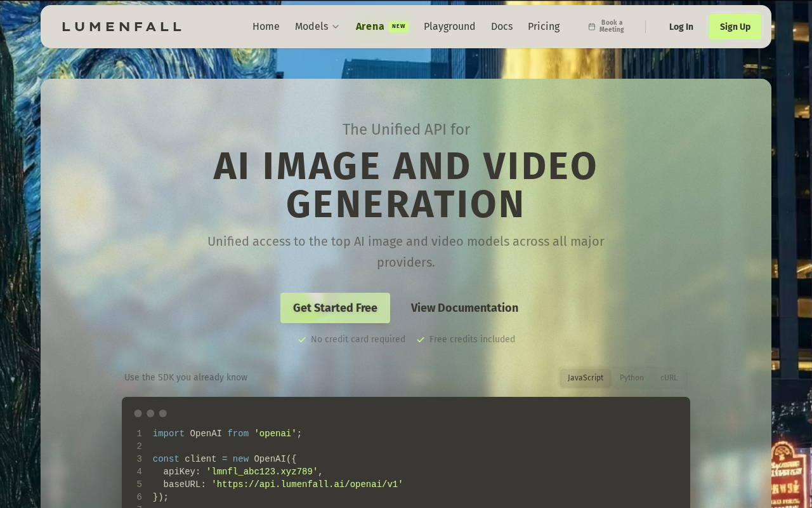This screenshot has height=508, width=812.
Task: Go to the Home page
Action: tap(266, 27)
